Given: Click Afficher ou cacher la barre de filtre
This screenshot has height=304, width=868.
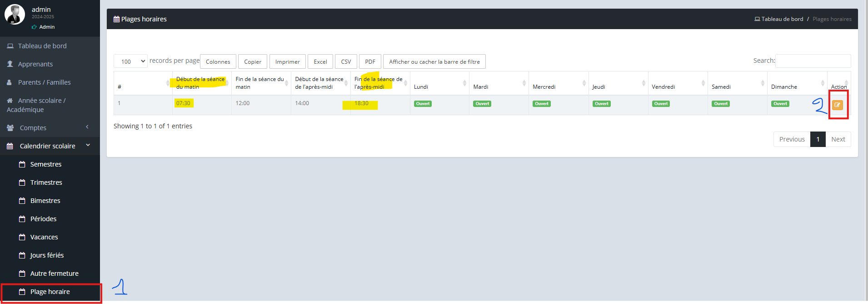Looking at the screenshot, I should click(x=434, y=61).
